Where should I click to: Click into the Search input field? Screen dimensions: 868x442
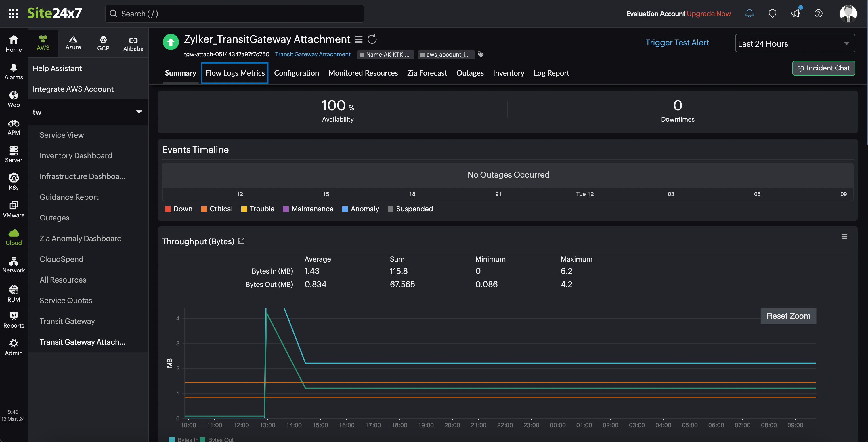coord(234,14)
